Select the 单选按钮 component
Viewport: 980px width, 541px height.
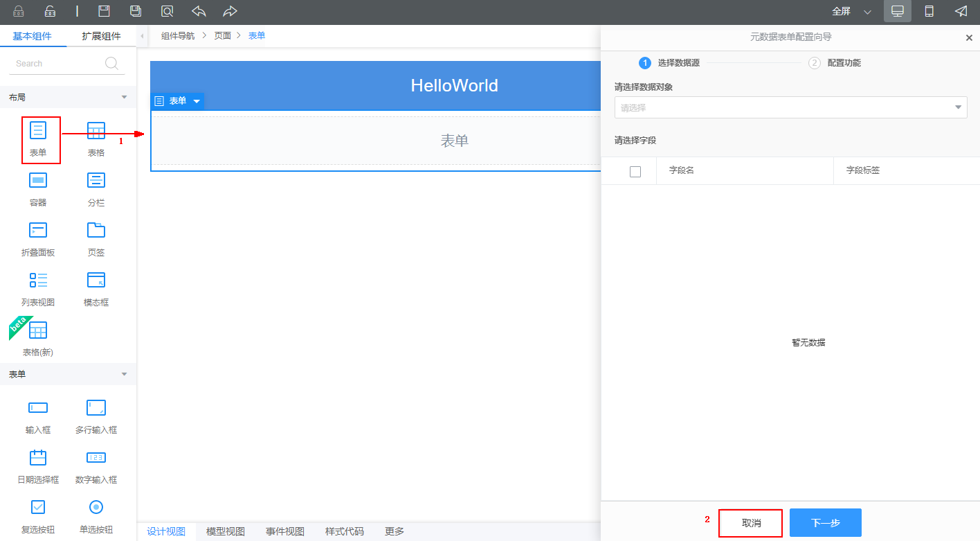[x=96, y=516]
